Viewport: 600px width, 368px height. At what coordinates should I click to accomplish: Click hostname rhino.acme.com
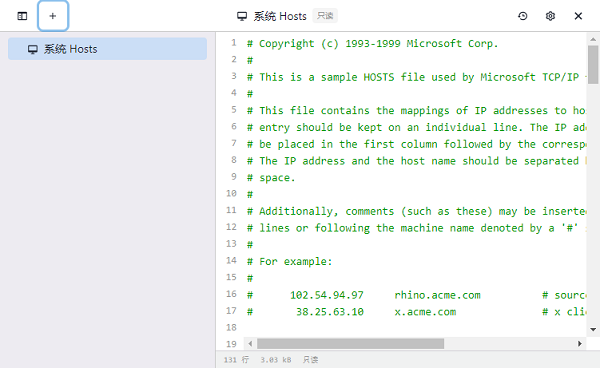437,295
